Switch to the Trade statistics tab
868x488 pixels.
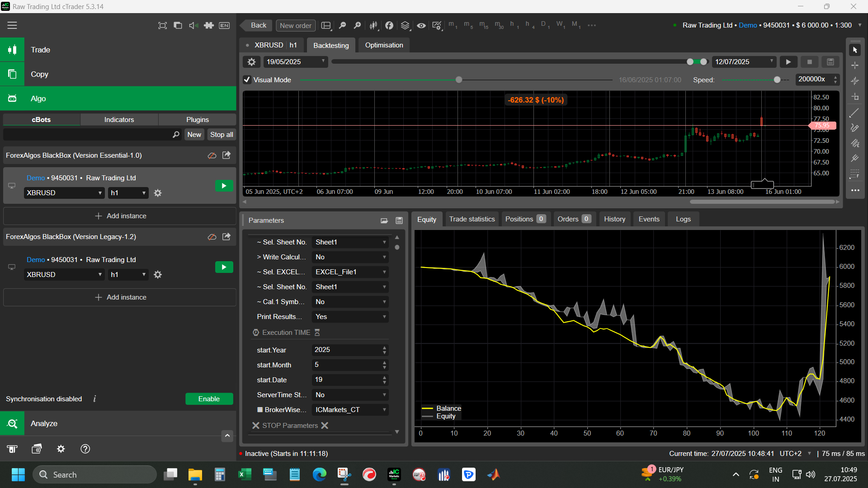[472, 219]
